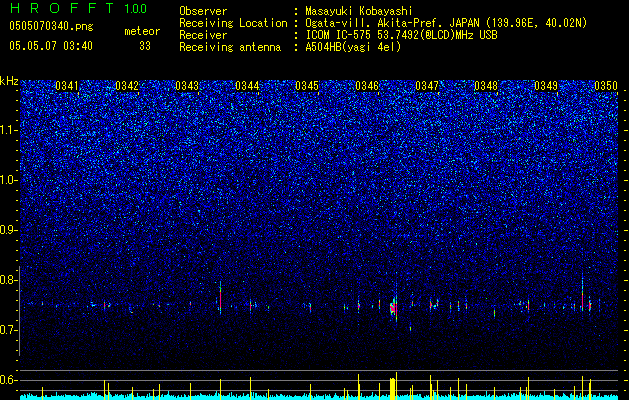This screenshot has width=629, height=400.
Task: Click the kHz axis unit label
Action: pyautogui.click(x=9, y=81)
